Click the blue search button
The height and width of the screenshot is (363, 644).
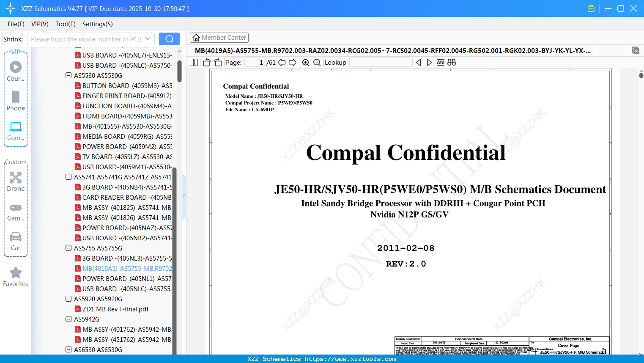[x=169, y=39]
